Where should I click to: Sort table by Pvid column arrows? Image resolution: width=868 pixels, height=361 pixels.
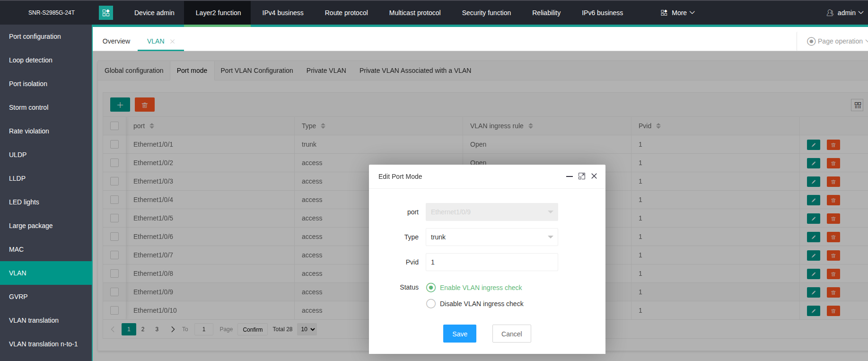658,126
